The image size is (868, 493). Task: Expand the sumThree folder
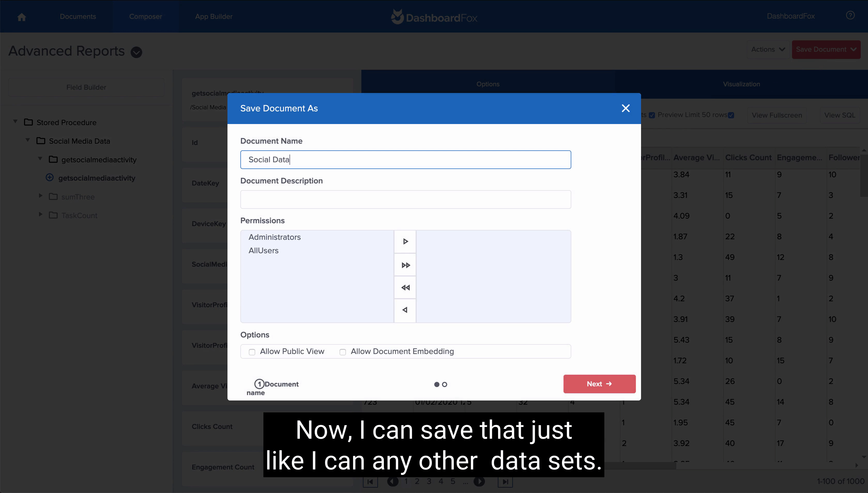[x=41, y=196]
